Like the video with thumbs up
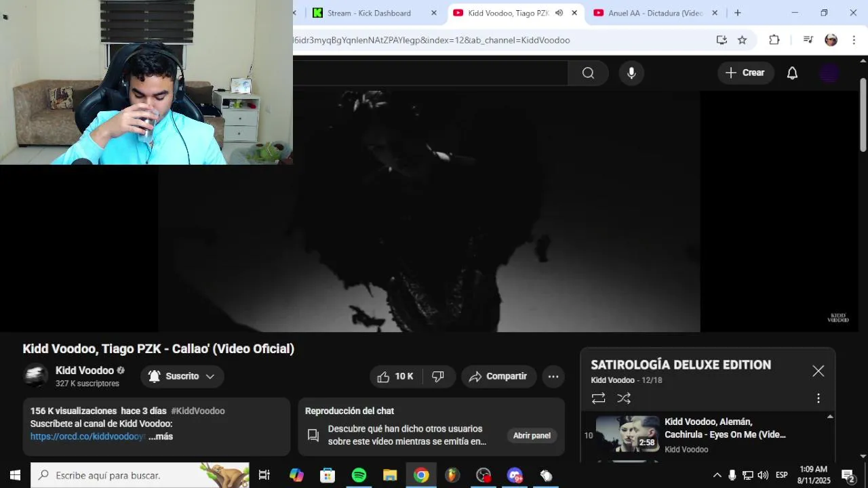The image size is (868, 488). click(395, 377)
